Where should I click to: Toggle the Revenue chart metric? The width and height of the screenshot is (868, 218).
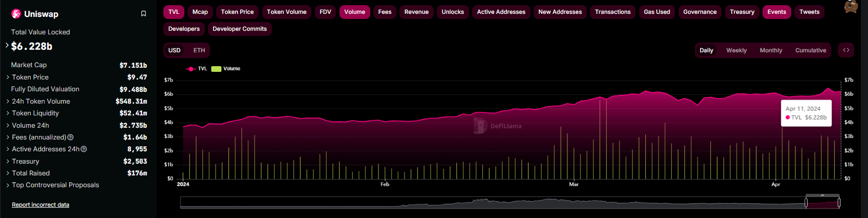(x=416, y=12)
